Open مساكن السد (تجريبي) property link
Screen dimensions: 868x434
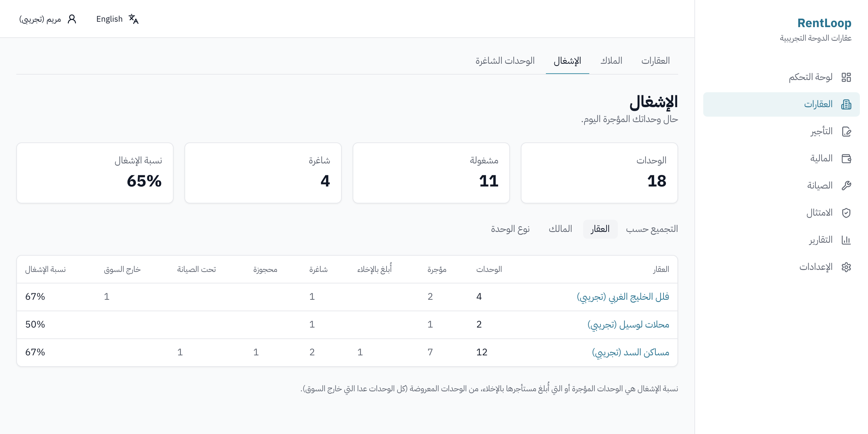click(631, 352)
